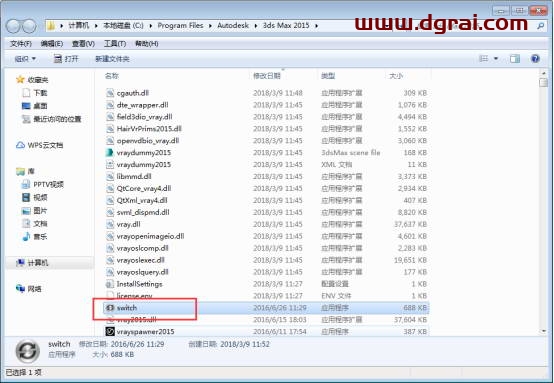Click the 打开 toolbar button
The image size is (554, 383).
tap(66, 59)
